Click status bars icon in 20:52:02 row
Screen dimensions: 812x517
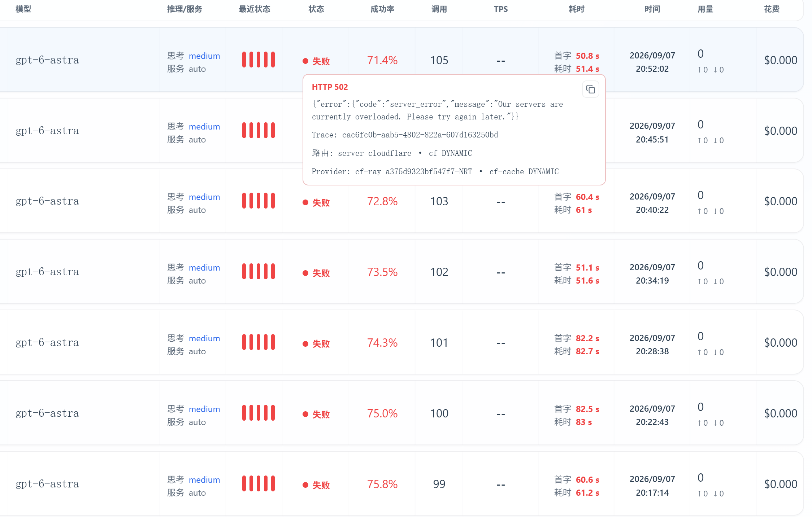coord(259,60)
